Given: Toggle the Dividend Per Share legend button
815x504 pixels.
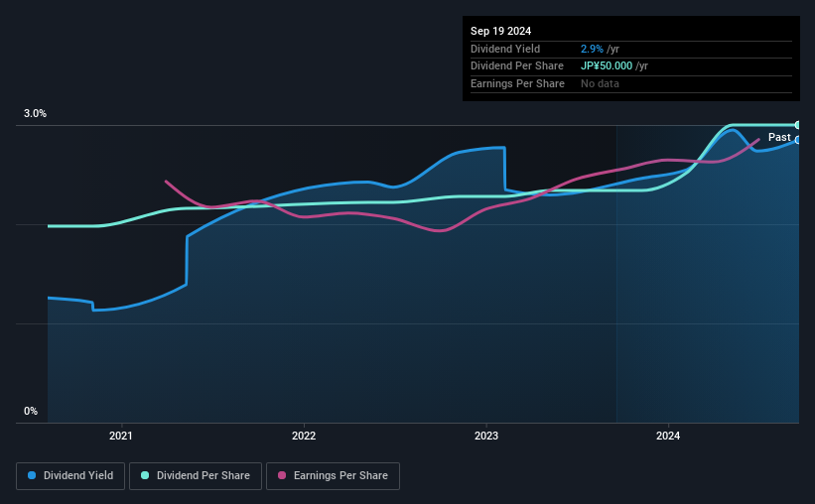Looking at the screenshot, I should pos(196,476).
